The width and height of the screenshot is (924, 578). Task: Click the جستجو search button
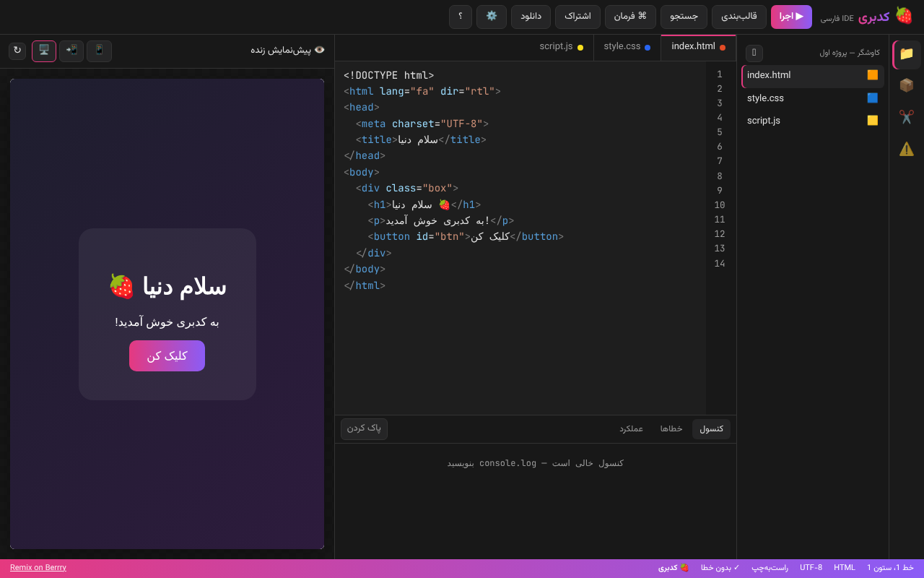tap(684, 17)
